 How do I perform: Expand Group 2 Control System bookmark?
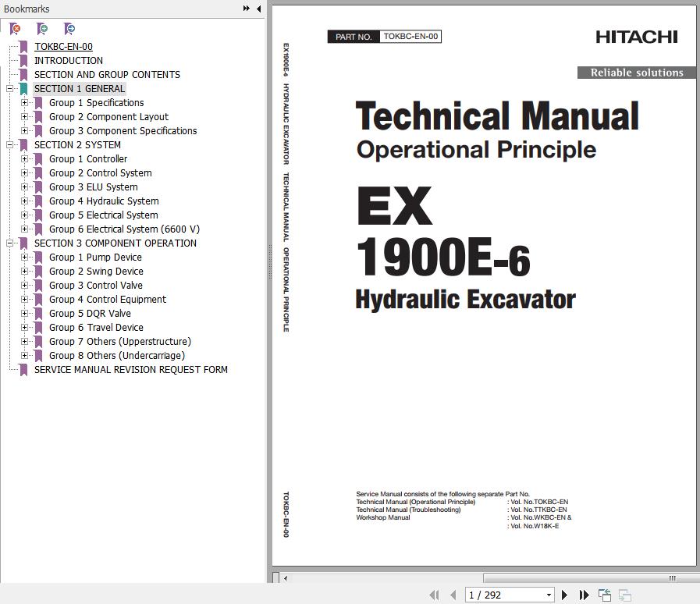pyautogui.click(x=24, y=173)
